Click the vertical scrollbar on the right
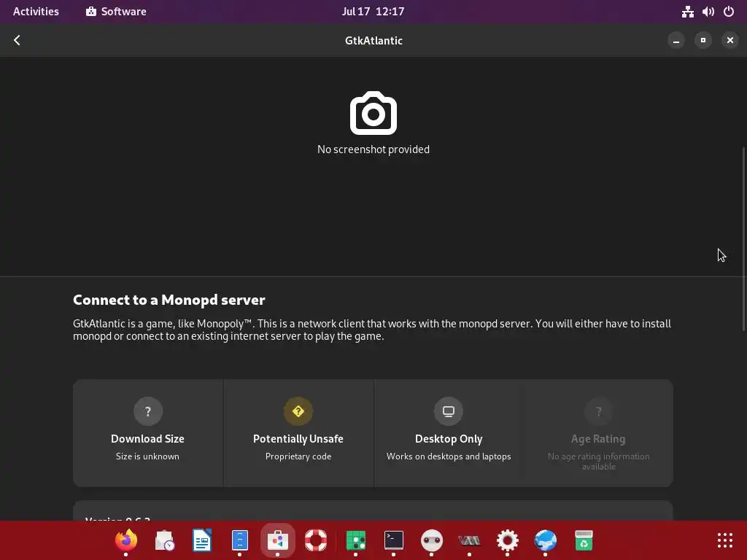 [743, 238]
